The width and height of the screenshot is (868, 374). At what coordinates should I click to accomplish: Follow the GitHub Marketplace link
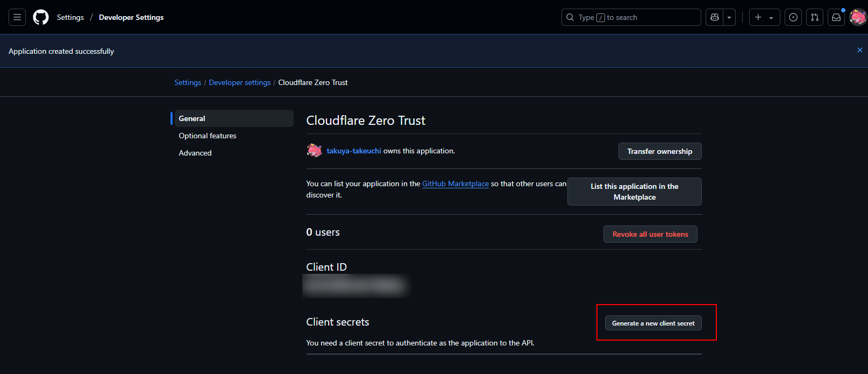pyautogui.click(x=456, y=184)
